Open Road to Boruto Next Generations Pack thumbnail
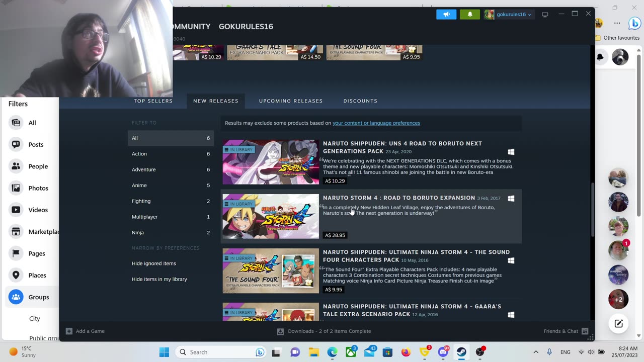Screen dimensions: 644x362 pyautogui.click(x=271, y=162)
